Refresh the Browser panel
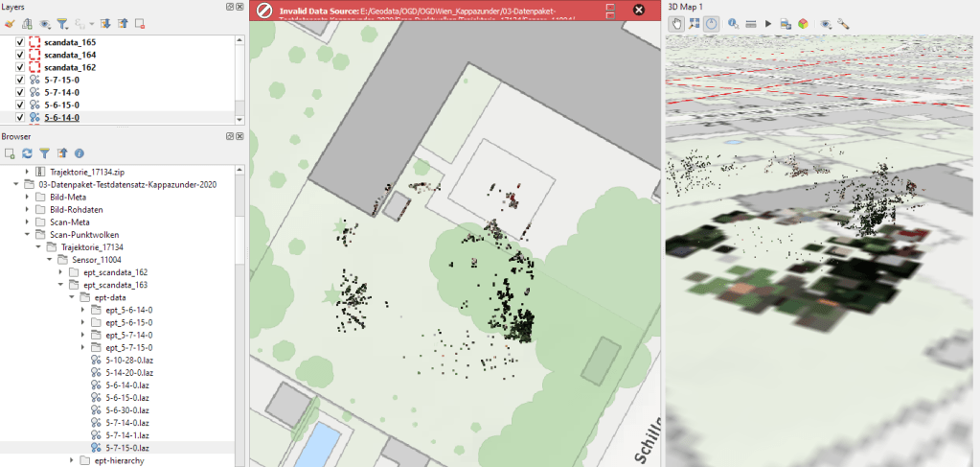Image resolution: width=980 pixels, height=467 pixels. (x=28, y=152)
